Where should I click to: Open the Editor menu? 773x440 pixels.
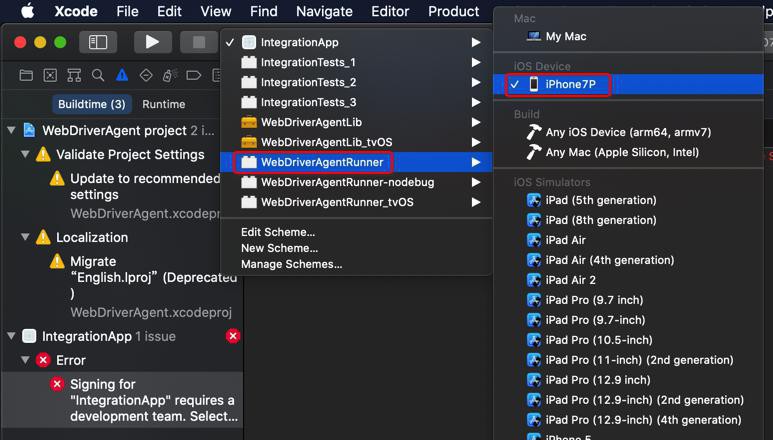click(x=390, y=11)
